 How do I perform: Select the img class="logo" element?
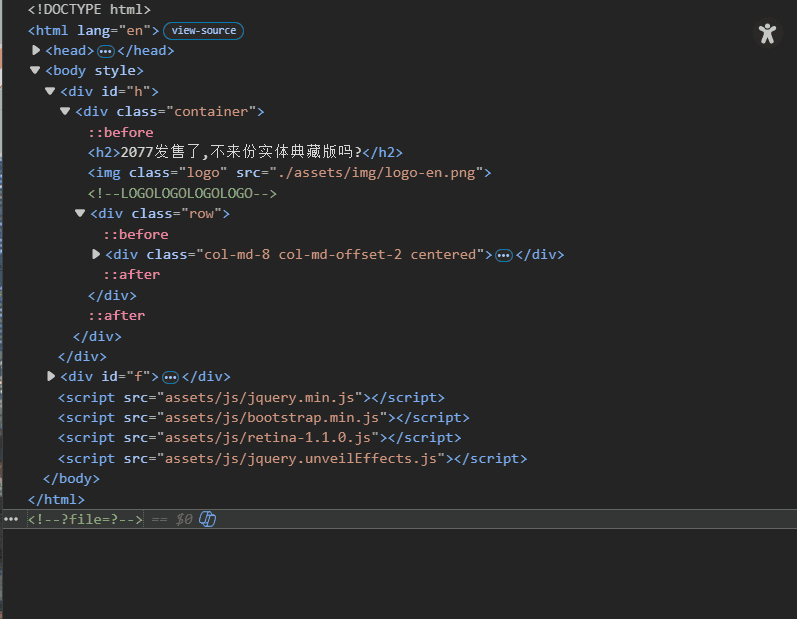(x=290, y=173)
